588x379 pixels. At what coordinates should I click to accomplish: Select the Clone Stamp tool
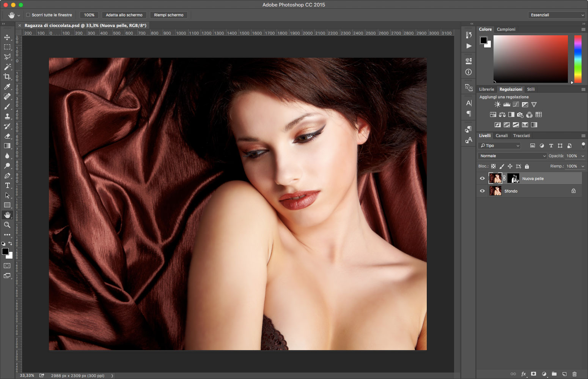(7, 116)
